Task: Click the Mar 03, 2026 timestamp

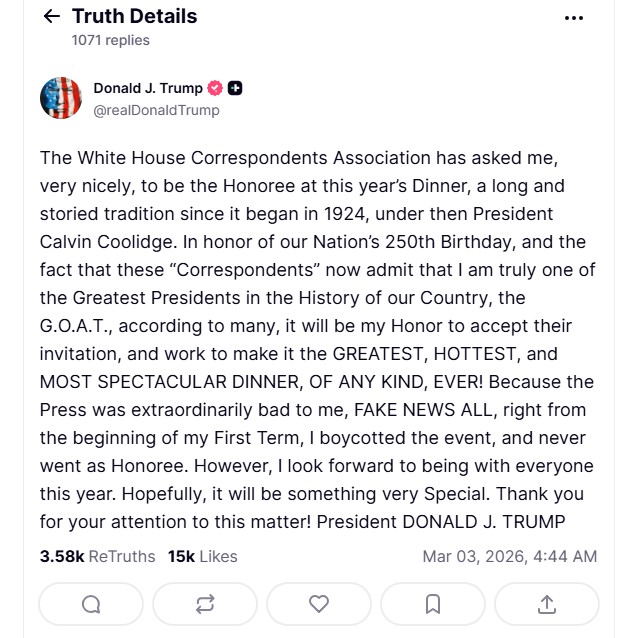Action: coord(509,556)
